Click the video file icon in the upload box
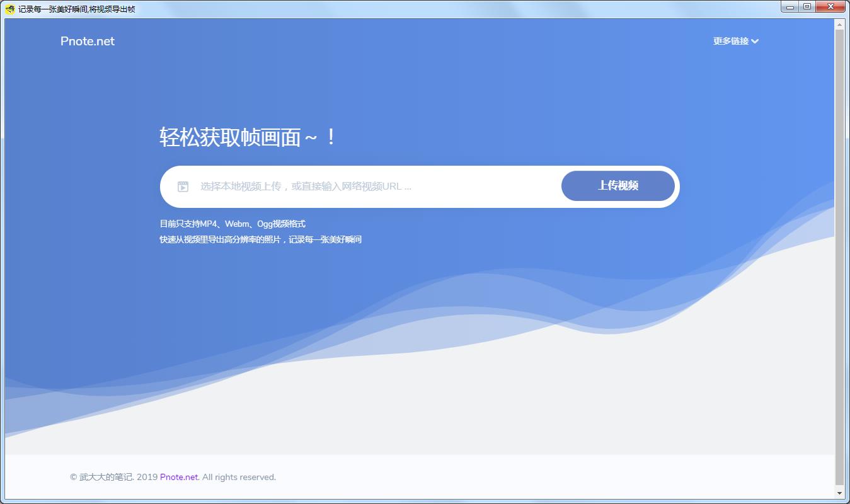The height and width of the screenshot is (504, 850). pos(183,186)
